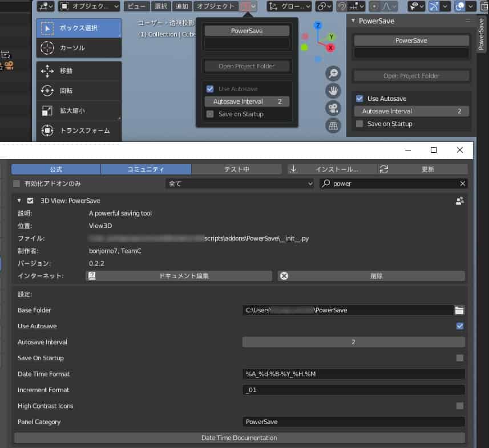
Task: Toggle the 公式 addon filter tab
Action: pyautogui.click(x=56, y=169)
